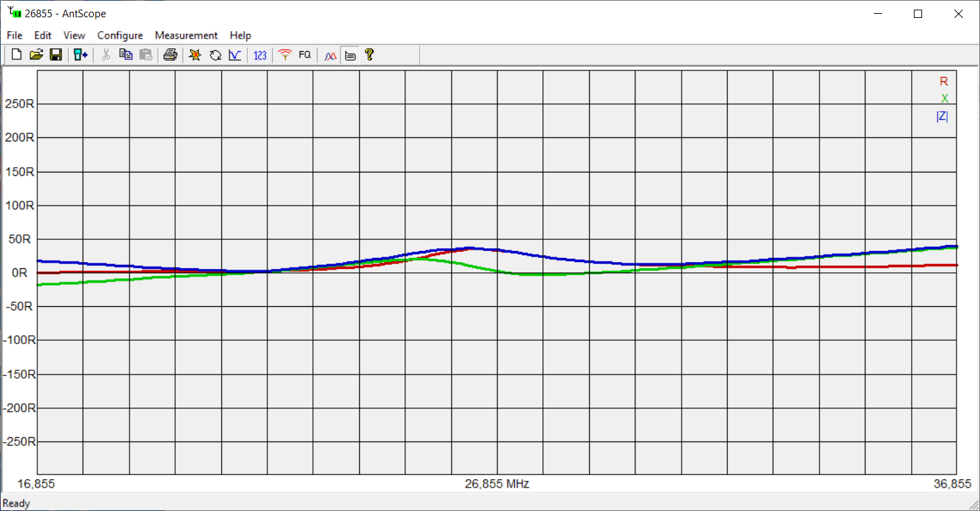Image resolution: width=980 pixels, height=511 pixels.
Task: Open the Configure menu
Action: point(120,35)
